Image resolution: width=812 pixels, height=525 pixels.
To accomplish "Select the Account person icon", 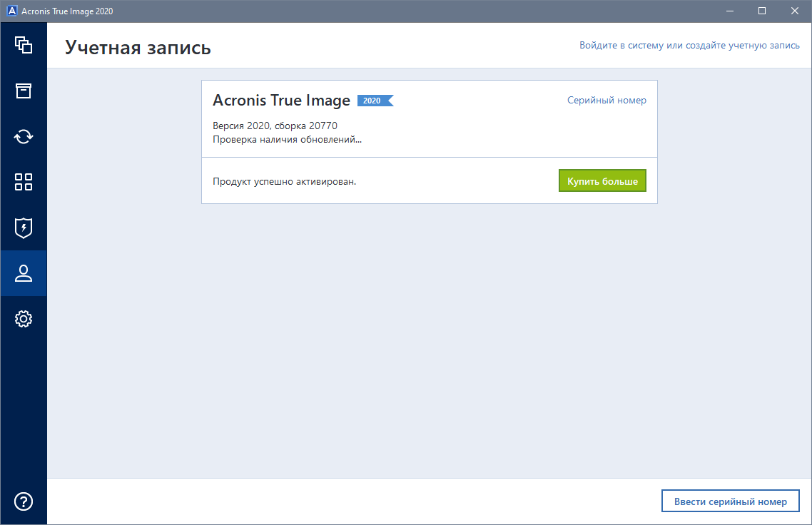I will (24, 273).
